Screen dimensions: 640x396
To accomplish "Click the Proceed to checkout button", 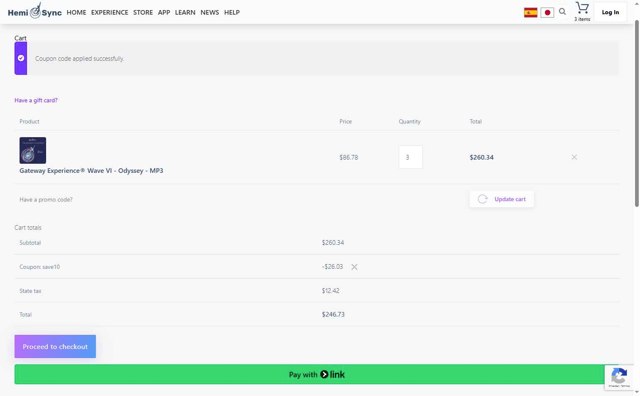I will (55, 347).
